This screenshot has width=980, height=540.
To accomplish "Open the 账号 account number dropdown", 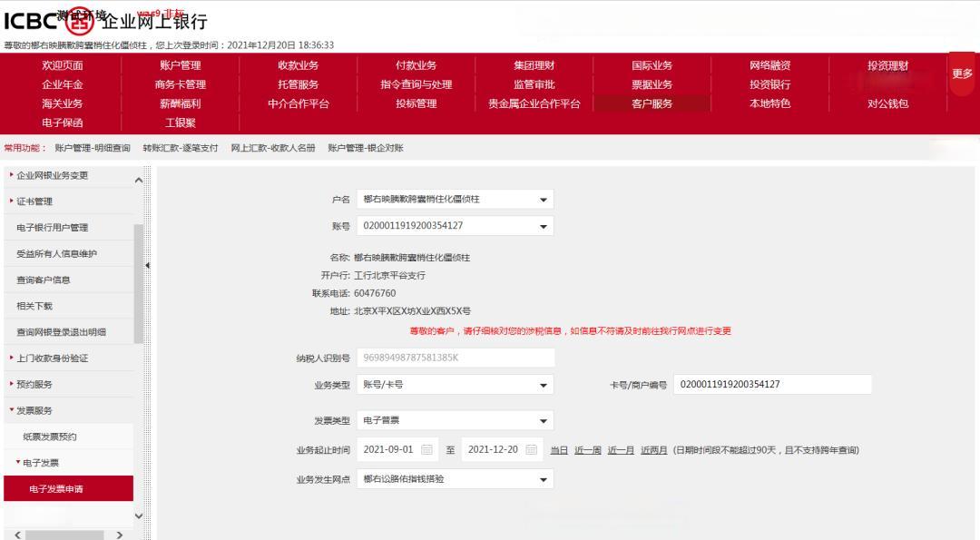I will 544,226.
